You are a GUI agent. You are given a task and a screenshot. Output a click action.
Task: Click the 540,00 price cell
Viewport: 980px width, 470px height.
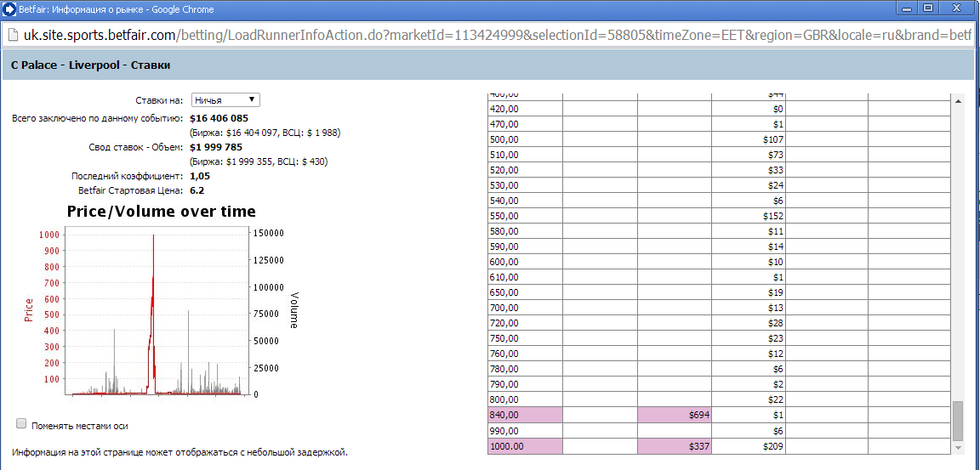pyautogui.click(x=525, y=201)
